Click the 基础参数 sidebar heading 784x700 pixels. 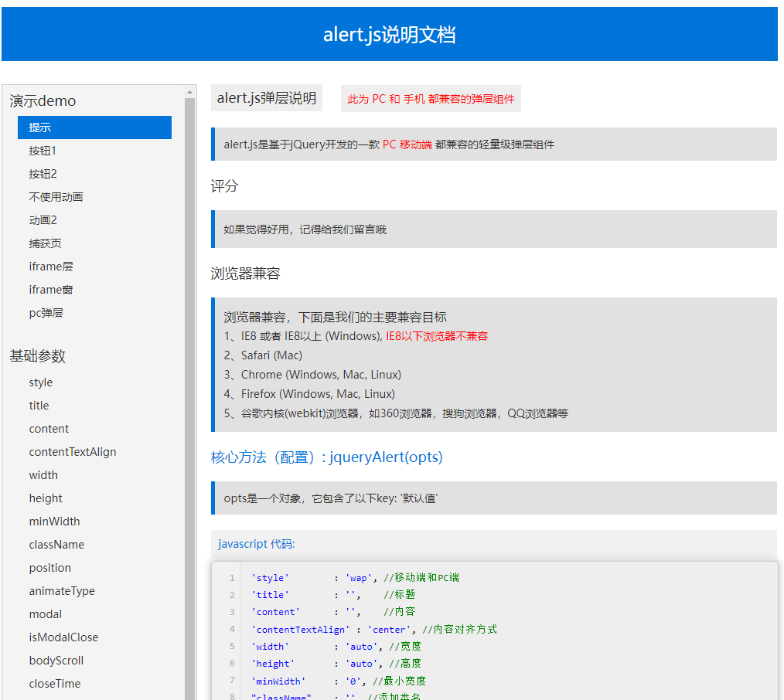click(38, 356)
